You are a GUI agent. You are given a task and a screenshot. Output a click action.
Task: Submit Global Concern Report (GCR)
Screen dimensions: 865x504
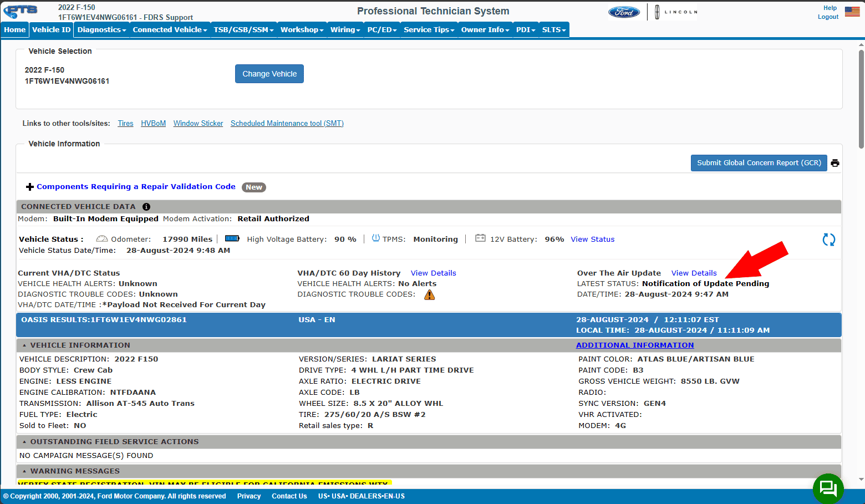[x=759, y=163]
